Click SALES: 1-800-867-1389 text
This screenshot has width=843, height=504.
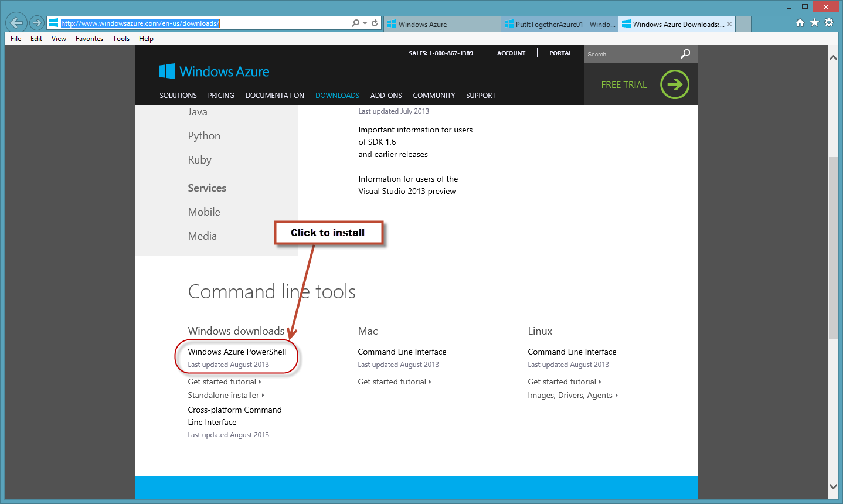(441, 53)
